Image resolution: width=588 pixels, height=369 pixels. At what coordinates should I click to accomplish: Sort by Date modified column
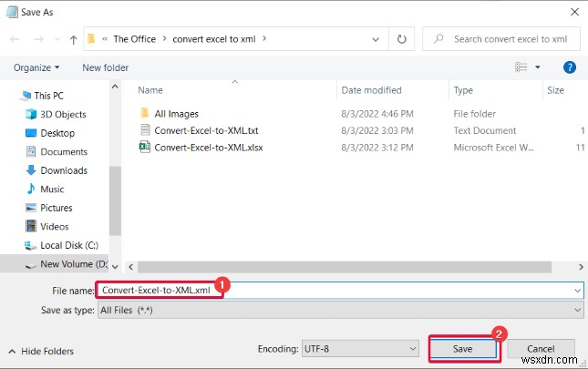tap(371, 90)
